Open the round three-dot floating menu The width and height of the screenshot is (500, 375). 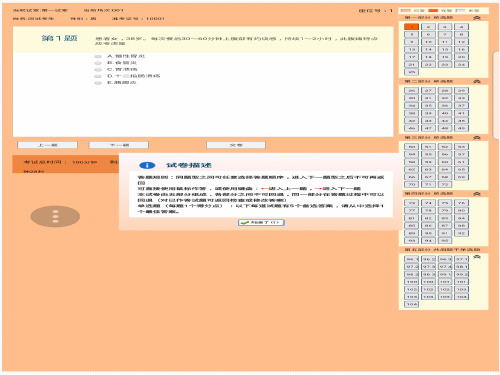(55, 216)
